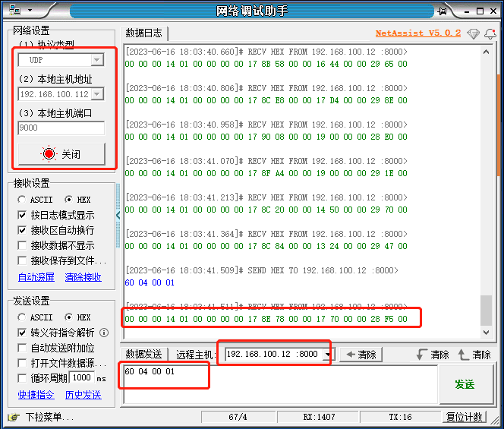The image size is (504, 429).
Task: Click the down arrow 清除 icon
Action: tap(421, 355)
